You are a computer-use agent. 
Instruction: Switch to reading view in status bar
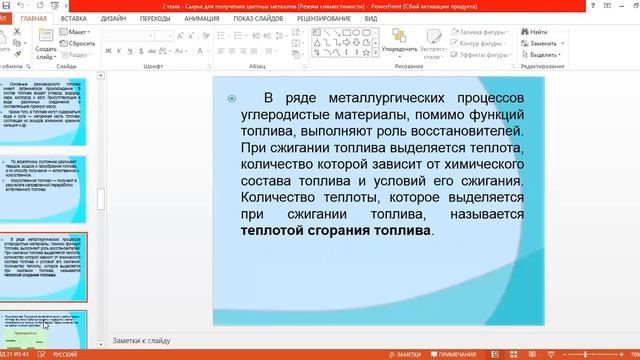[532, 354]
